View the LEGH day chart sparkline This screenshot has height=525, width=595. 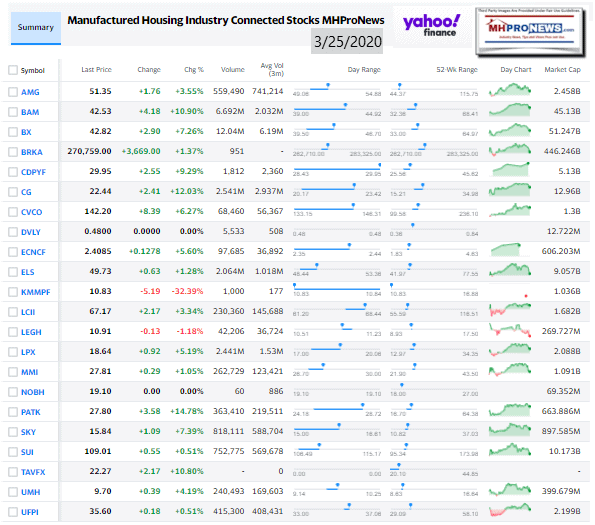click(510, 330)
